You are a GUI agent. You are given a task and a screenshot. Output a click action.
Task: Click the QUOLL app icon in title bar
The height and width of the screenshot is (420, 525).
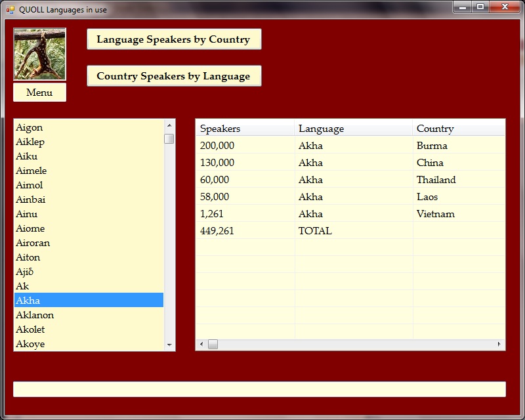[10, 10]
